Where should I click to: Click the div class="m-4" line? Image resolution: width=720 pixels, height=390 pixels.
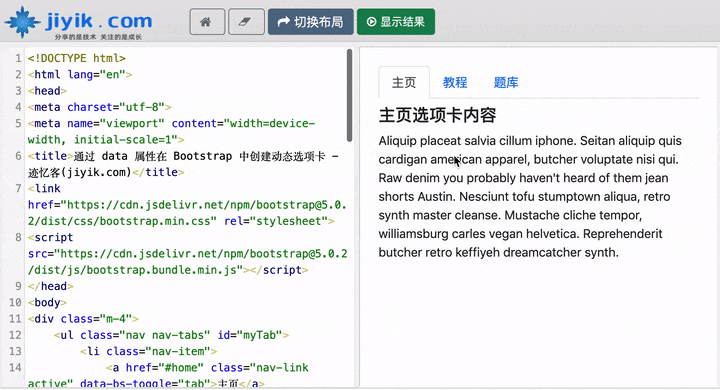(x=83, y=319)
